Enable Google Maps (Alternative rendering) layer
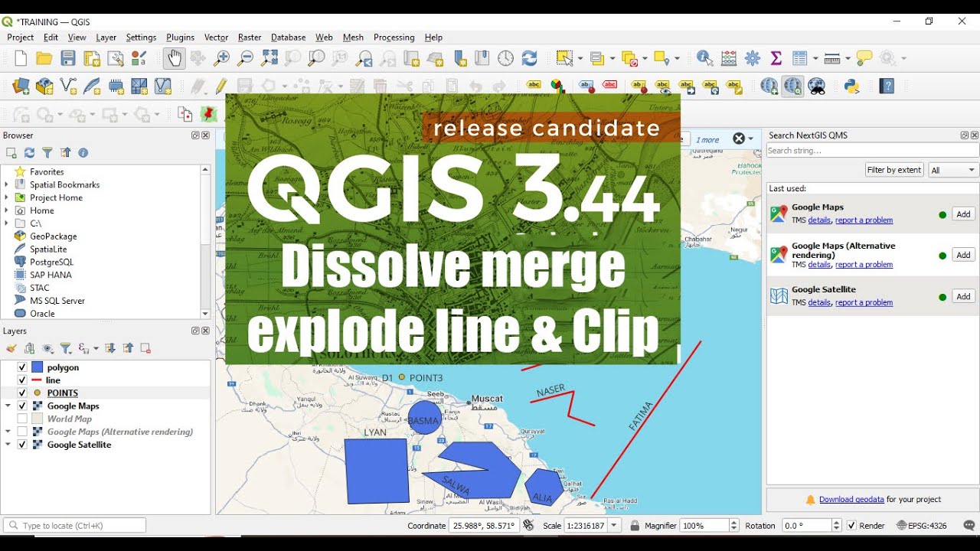Viewport: 980px width, 551px height. click(22, 432)
